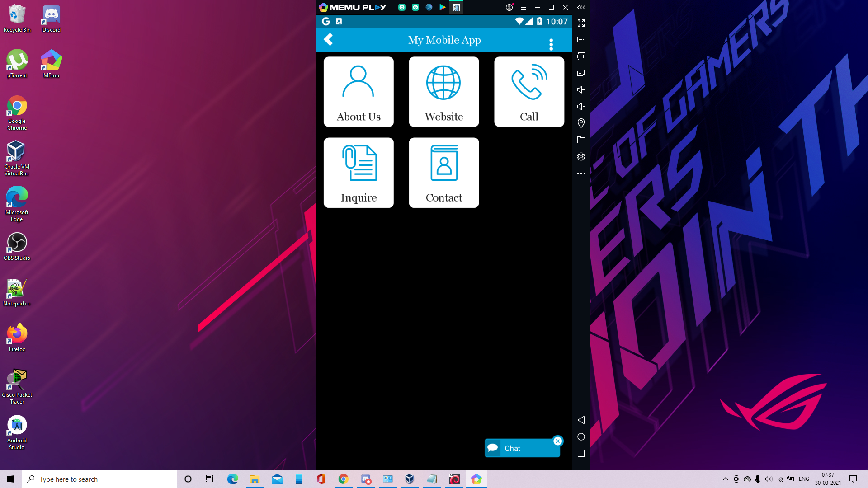Toggle MEmu fullscreen mode
This screenshot has height=488, width=868.
pos(581,23)
